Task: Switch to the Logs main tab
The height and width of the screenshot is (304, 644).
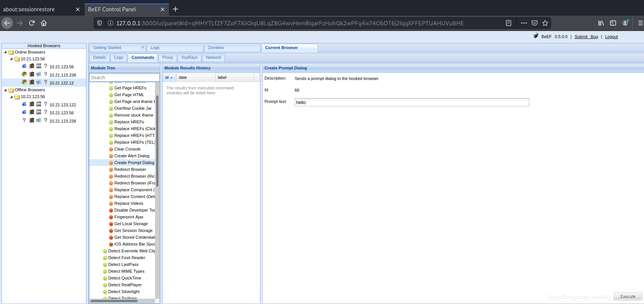Action: [x=175, y=48]
